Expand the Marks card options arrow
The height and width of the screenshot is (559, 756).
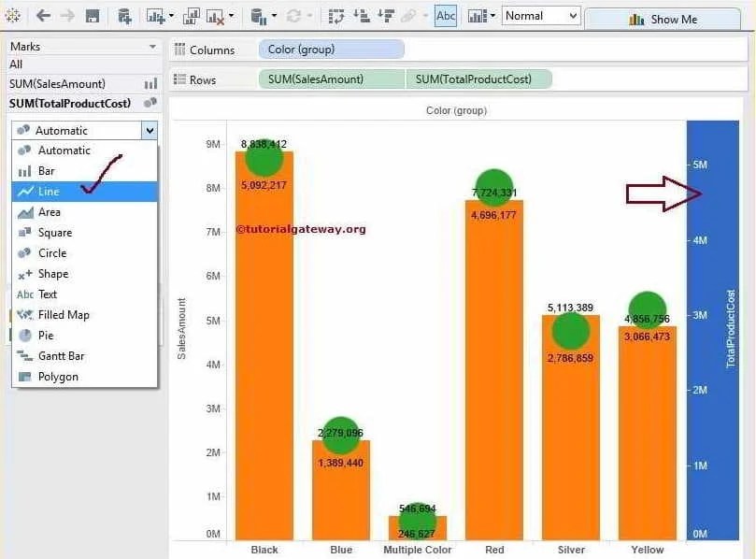[x=151, y=46]
